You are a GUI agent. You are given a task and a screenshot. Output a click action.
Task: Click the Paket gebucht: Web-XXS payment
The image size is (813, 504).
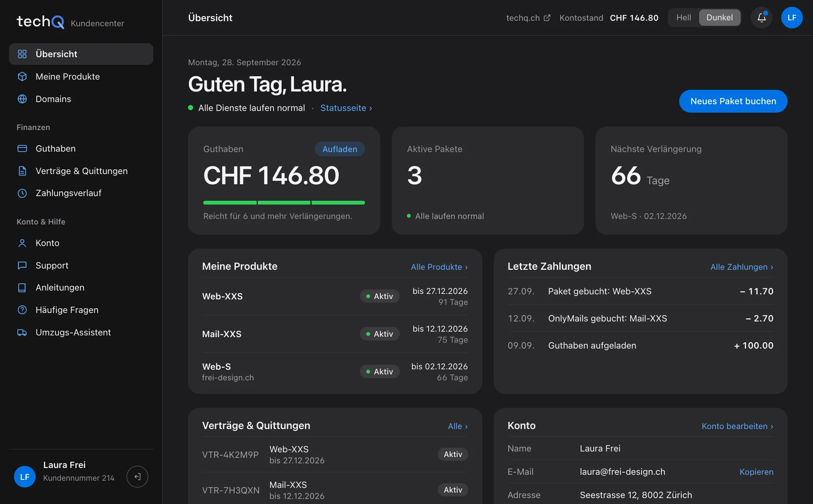640,291
